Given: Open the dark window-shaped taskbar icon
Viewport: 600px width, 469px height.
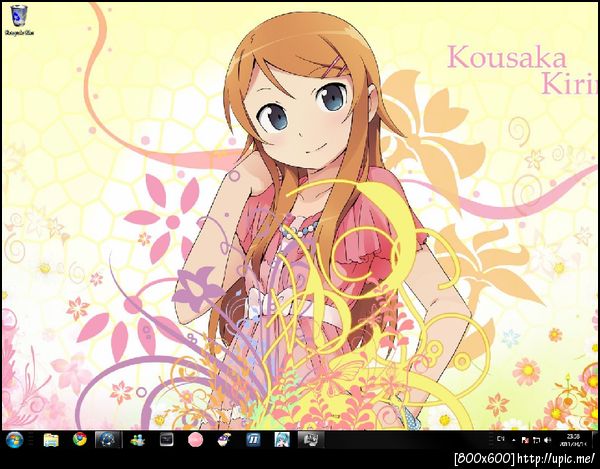Looking at the screenshot, I should [x=166, y=440].
